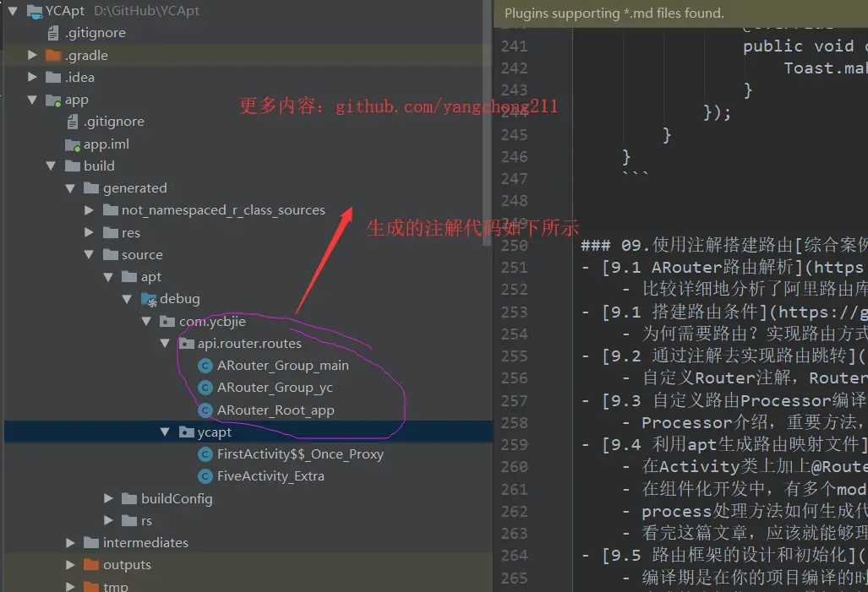Click the app module folder icon
This screenshot has height=592, width=868.
point(53,100)
